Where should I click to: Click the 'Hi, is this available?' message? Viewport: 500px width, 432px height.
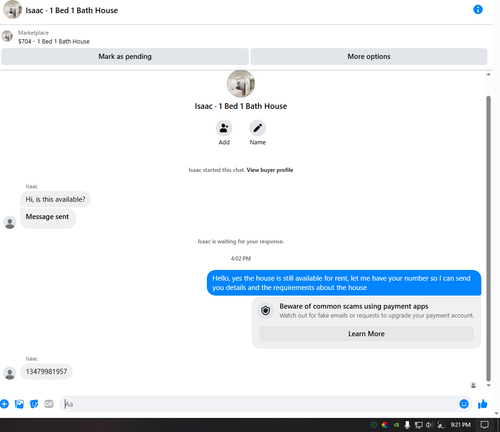click(x=55, y=199)
